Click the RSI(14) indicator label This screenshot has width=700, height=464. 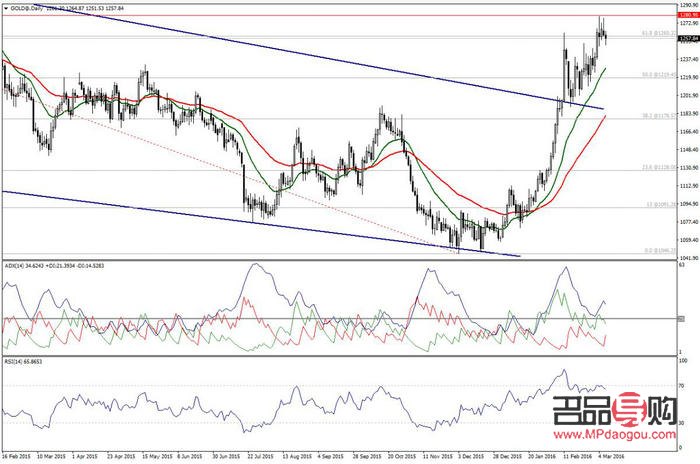point(16,358)
